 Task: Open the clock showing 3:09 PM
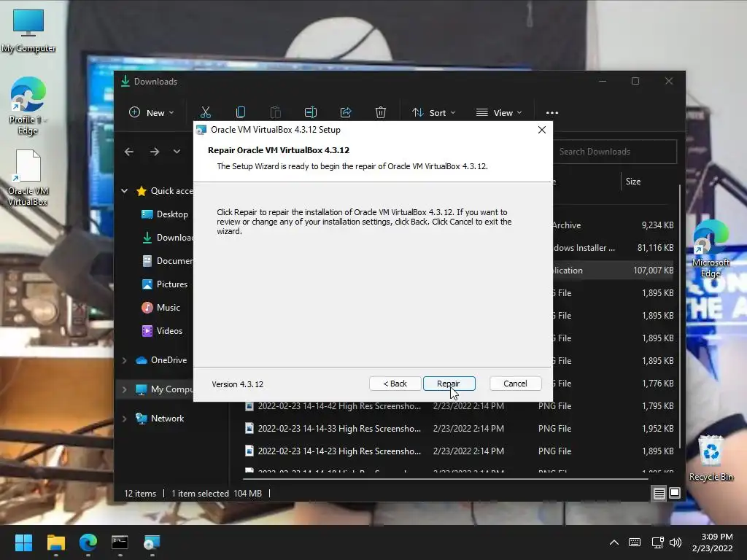tap(712, 542)
